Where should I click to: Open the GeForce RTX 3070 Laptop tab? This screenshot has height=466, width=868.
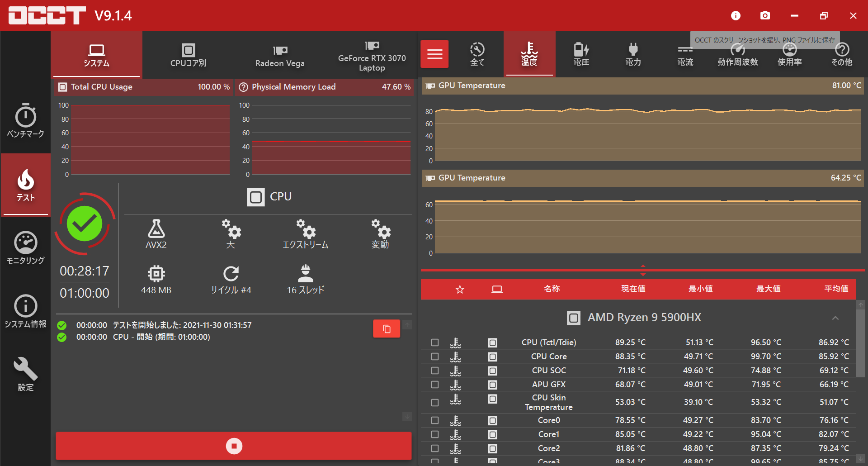(372, 54)
